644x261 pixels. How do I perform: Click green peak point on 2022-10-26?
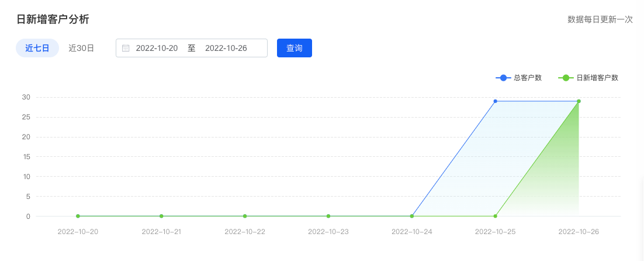coord(579,101)
